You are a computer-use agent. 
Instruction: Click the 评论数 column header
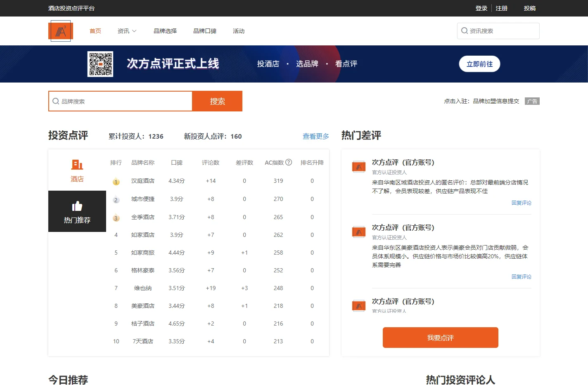pyautogui.click(x=211, y=163)
